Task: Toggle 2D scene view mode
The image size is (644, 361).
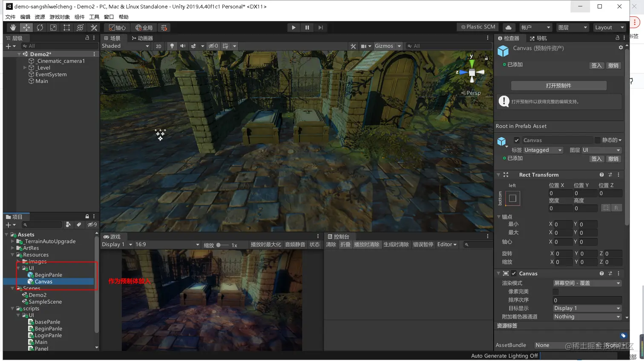Action: pyautogui.click(x=158, y=46)
